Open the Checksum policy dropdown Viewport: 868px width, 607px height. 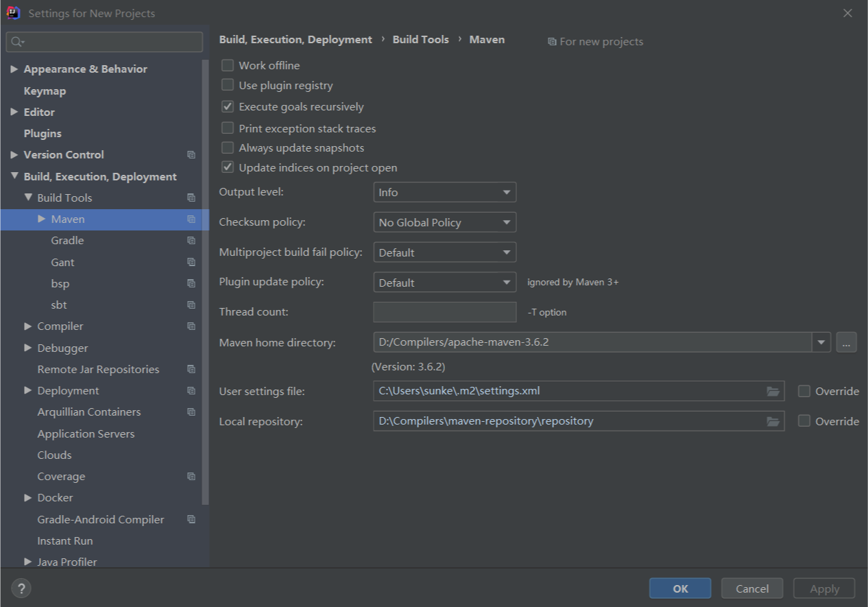click(444, 222)
